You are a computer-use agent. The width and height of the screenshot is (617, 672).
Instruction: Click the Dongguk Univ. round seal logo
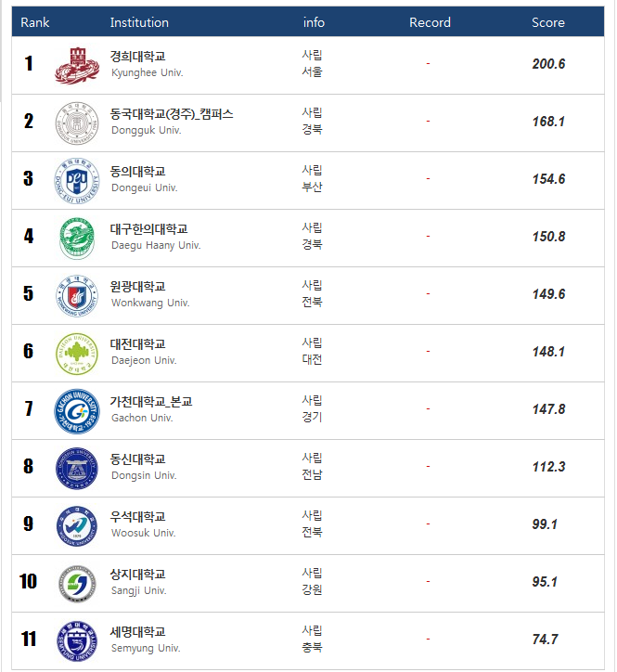[x=76, y=122]
